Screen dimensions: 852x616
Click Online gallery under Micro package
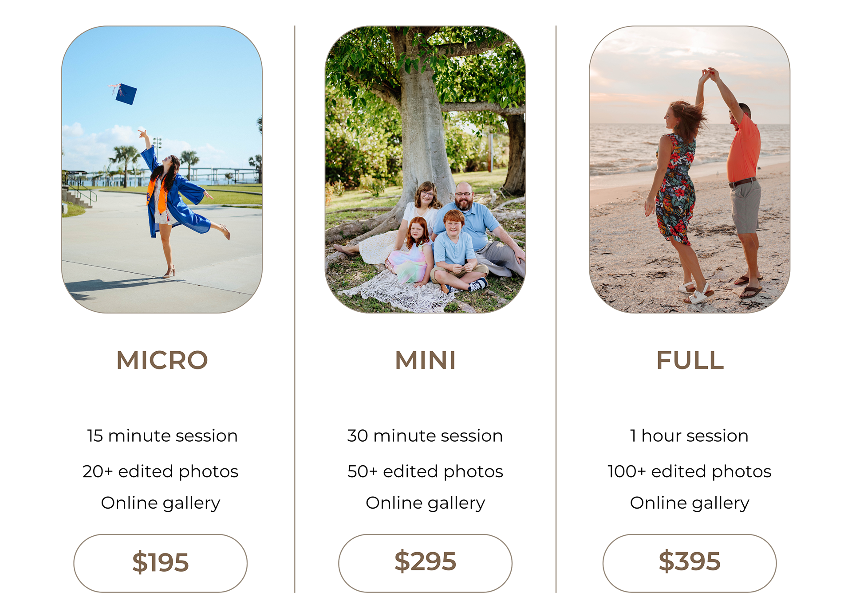pos(160,503)
